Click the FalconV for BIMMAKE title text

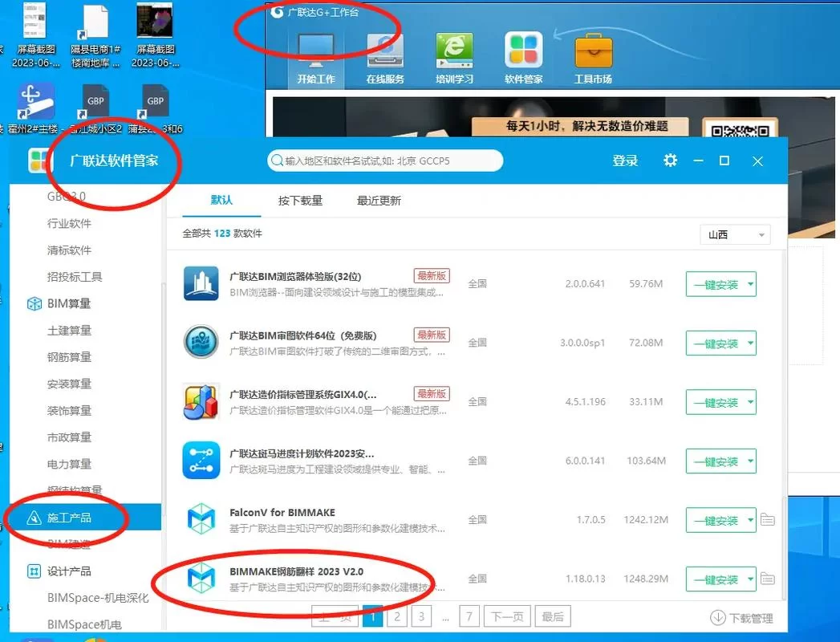(282, 512)
